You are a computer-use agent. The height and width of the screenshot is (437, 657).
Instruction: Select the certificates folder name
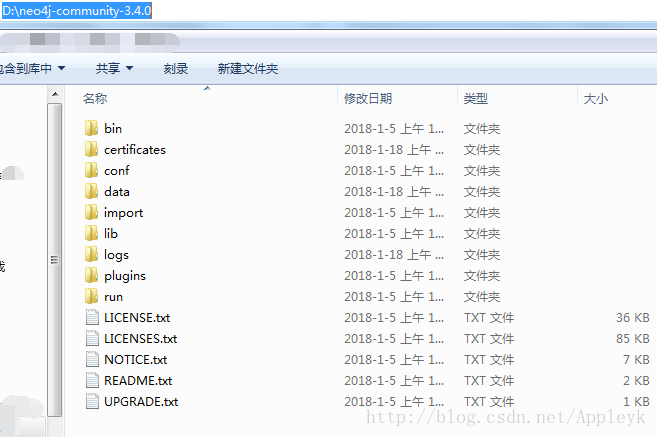pyautogui.click(x=135, y=150)
